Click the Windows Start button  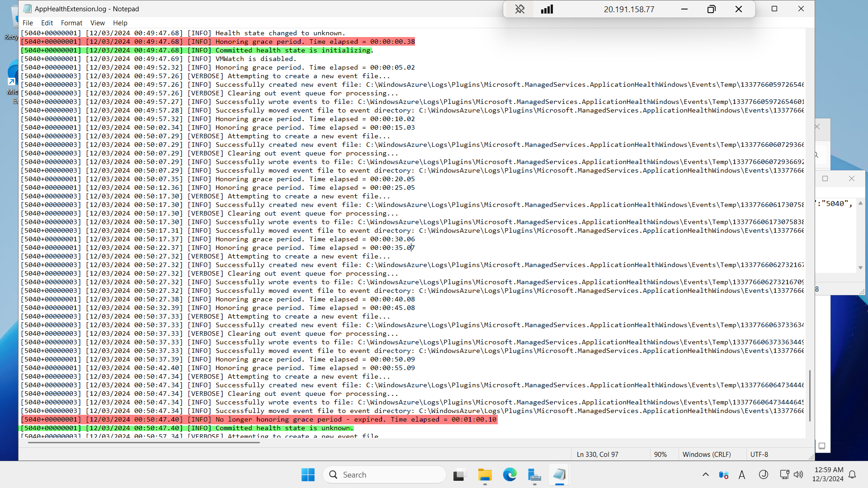(308, 474)
